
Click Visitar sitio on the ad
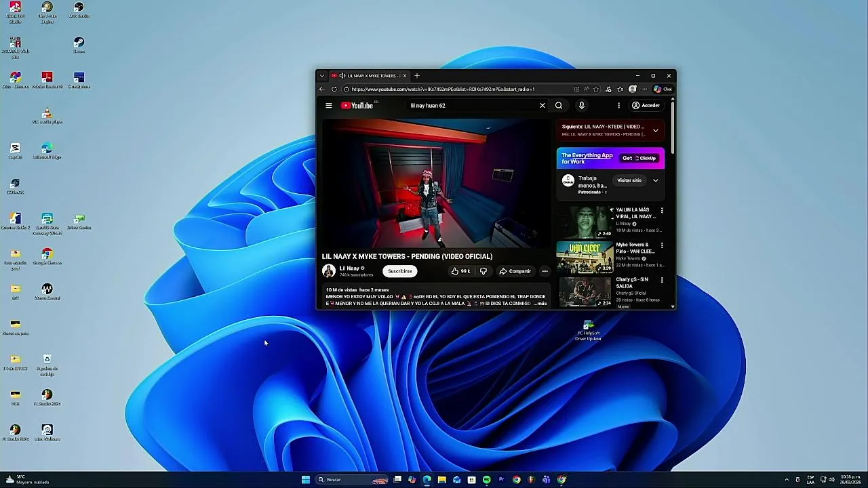[x=629, y=180]
